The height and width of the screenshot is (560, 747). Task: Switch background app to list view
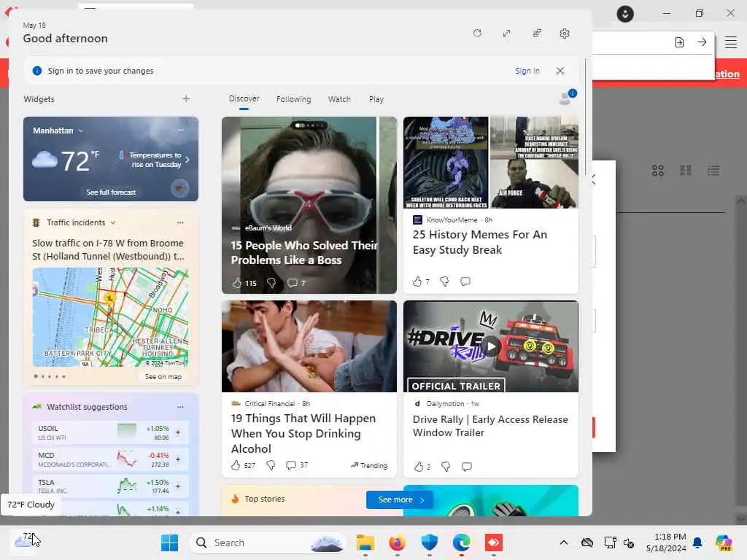tap(713, 170)
